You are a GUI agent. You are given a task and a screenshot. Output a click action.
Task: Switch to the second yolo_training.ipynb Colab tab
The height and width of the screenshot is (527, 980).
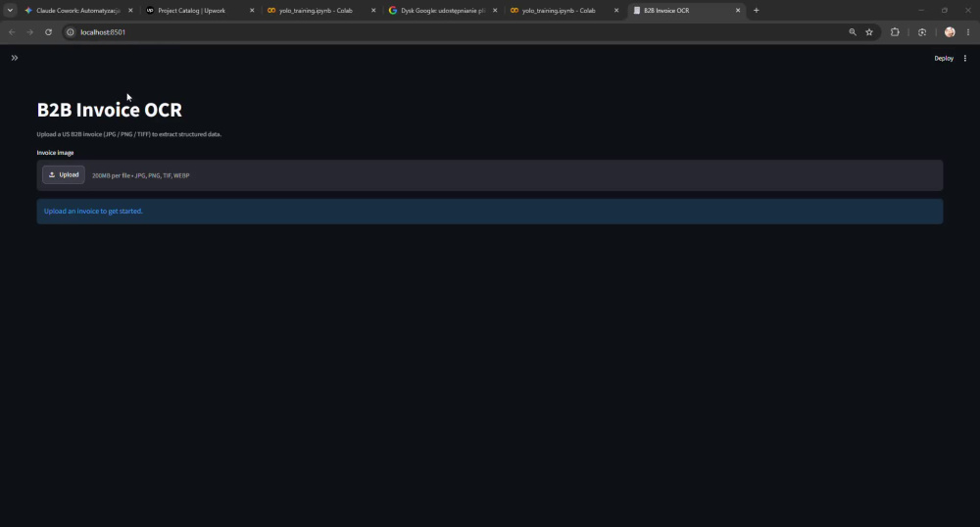pyautogui.click(x=559, y=11)
